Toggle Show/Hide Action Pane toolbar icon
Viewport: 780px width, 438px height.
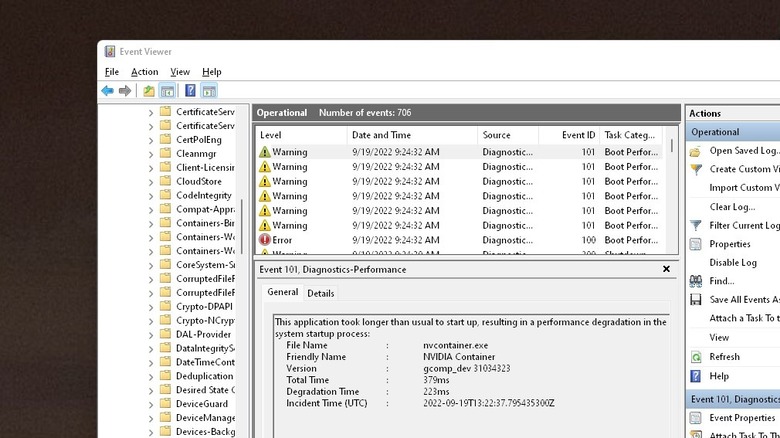click(209, 91)
